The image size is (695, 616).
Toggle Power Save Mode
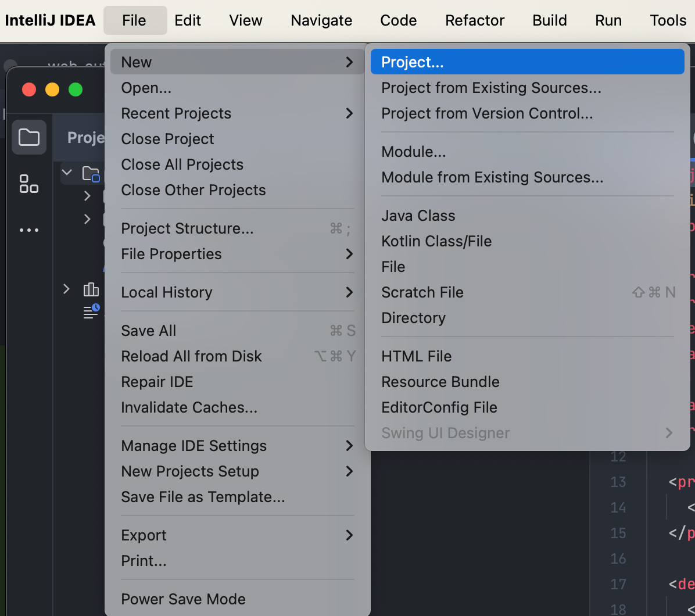(183, 599)
